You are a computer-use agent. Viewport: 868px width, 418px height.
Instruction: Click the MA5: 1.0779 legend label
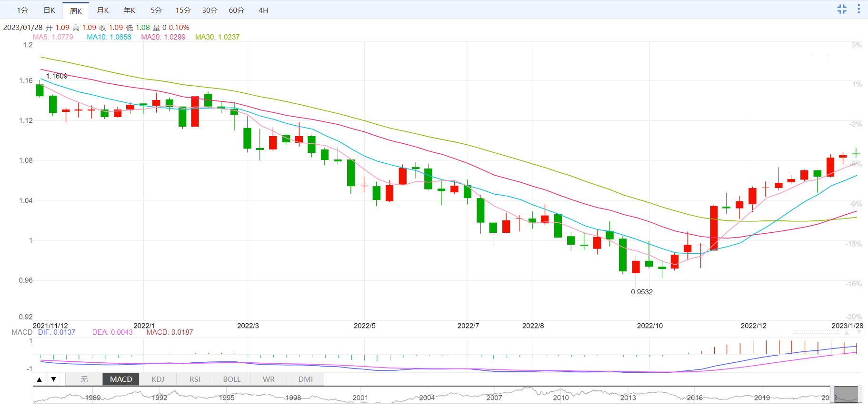(53, 37)
